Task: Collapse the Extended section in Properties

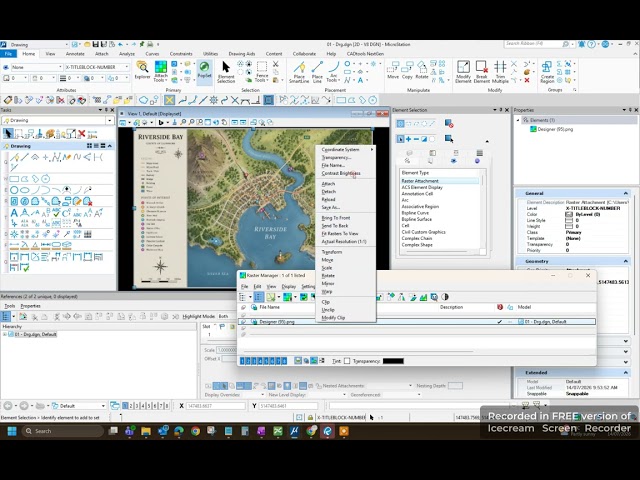Action: [x=625, y=372]
